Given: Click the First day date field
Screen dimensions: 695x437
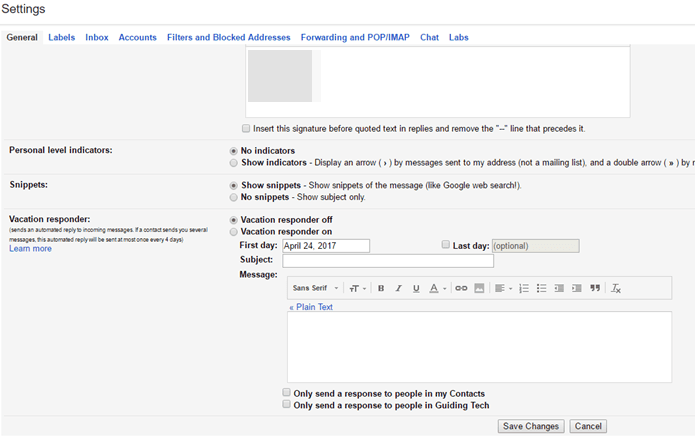Looking at the screenshot, I should click(326, 246).
